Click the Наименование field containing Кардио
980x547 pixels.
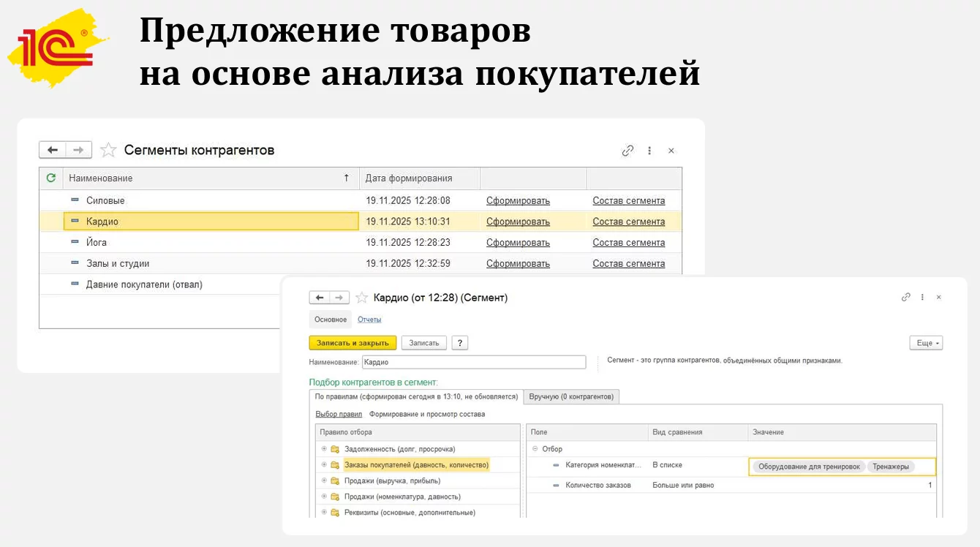pyautogui.click(x=474, y=362)
